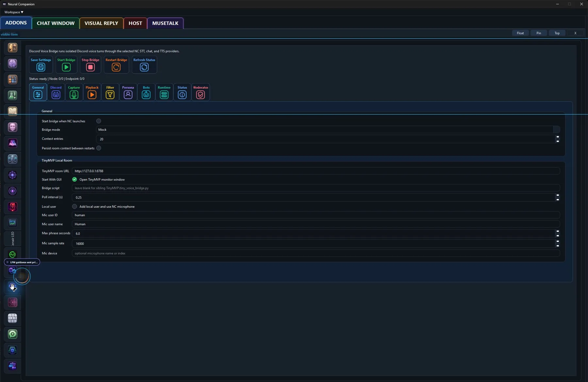Image resolution: width=588 pixels, height=382 pixels.
Task: Open the red glowing figure addon
Action: [12, 207]
